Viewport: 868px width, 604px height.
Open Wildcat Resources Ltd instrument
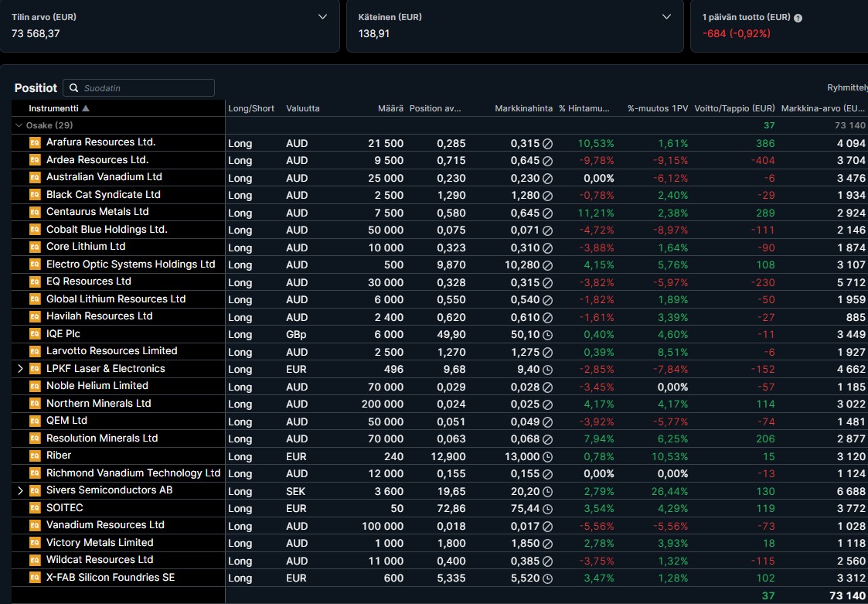point(100,560)
